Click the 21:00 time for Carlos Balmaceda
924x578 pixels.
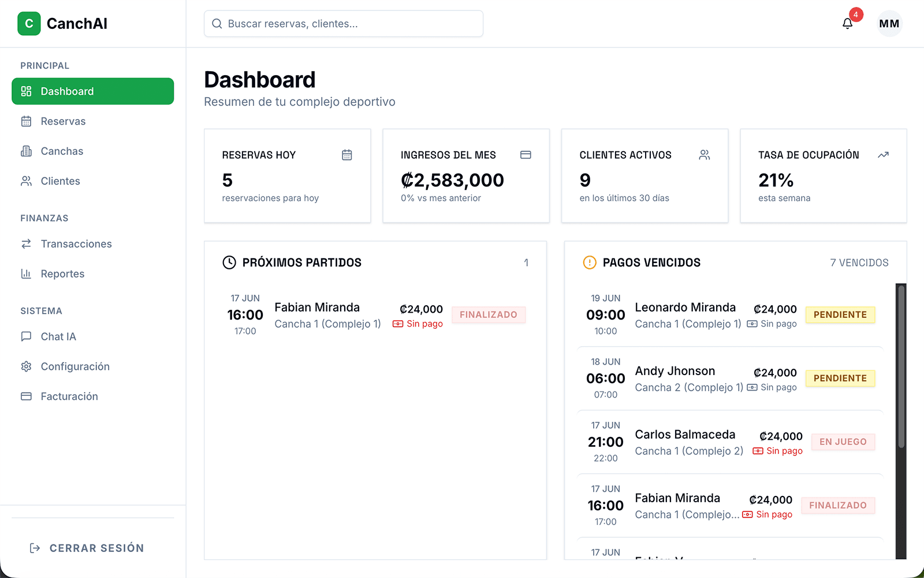[606, 442]
